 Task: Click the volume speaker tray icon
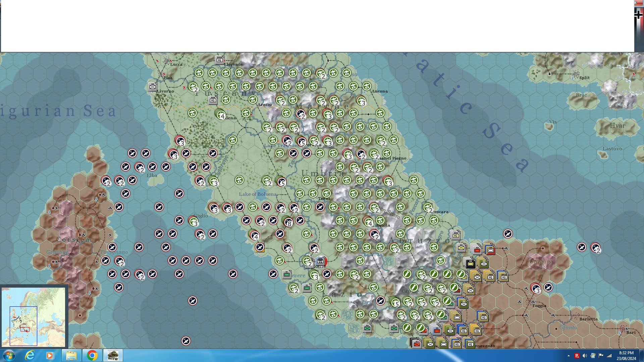585,356
